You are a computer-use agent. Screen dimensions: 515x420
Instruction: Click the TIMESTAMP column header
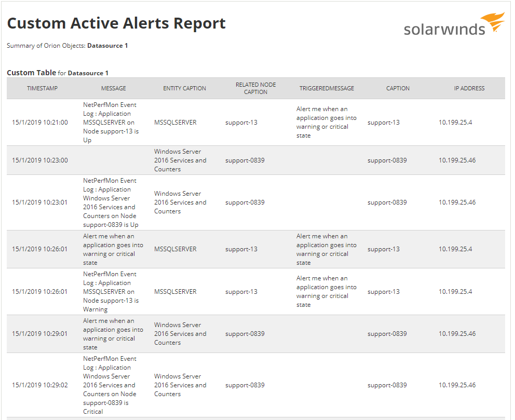pos(42,88)
